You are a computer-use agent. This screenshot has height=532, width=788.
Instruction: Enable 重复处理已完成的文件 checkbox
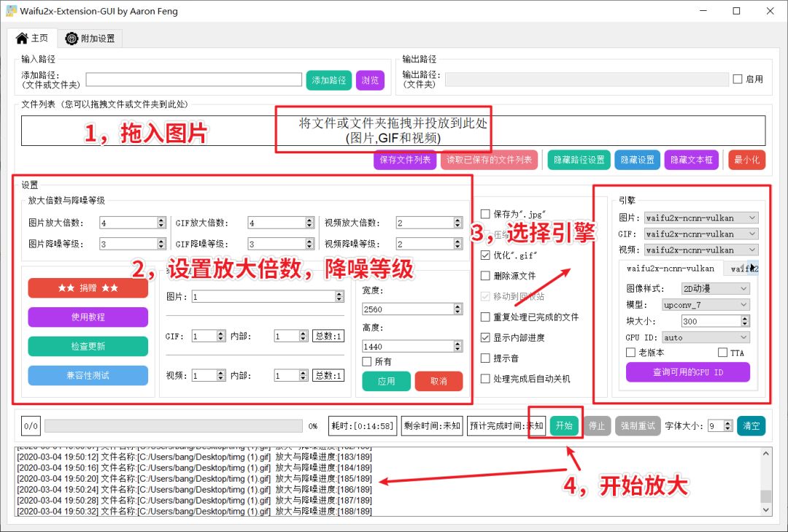point(485,317)
